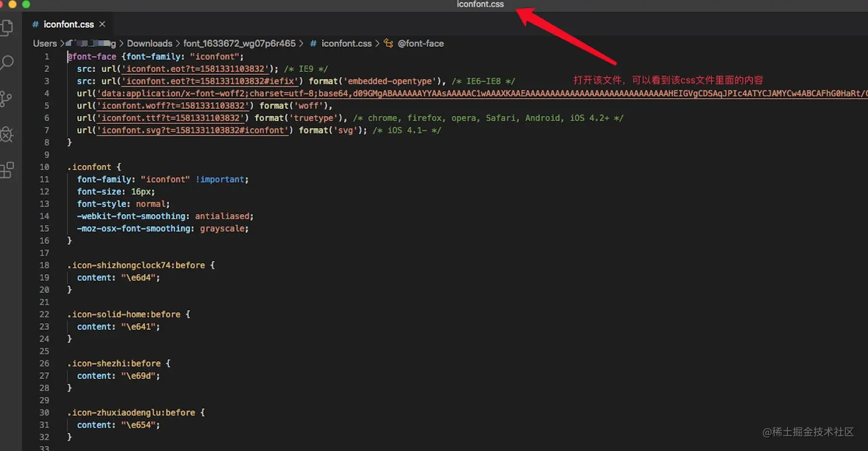Click the /* IE6-IE8 */ comment
868x451 pixels.
click(x=483, y=81)
